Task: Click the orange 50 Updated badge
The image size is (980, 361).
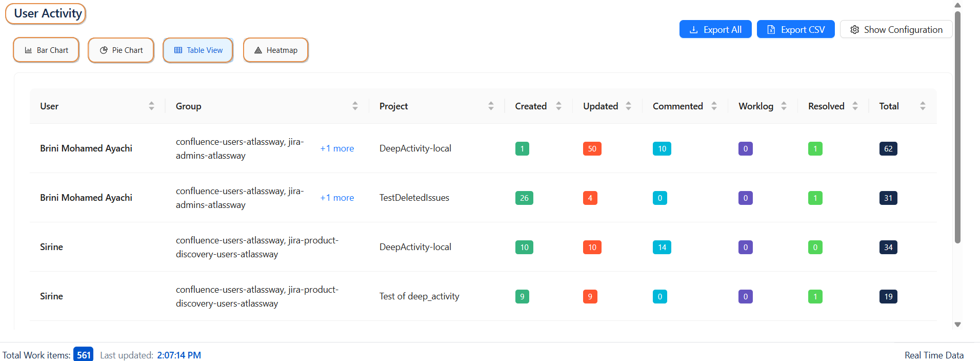Action: (x=592, y=149)
